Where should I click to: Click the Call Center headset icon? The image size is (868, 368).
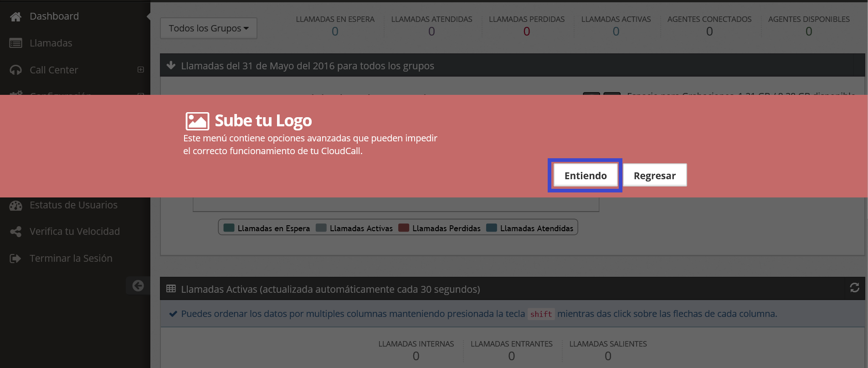[15, 70]
